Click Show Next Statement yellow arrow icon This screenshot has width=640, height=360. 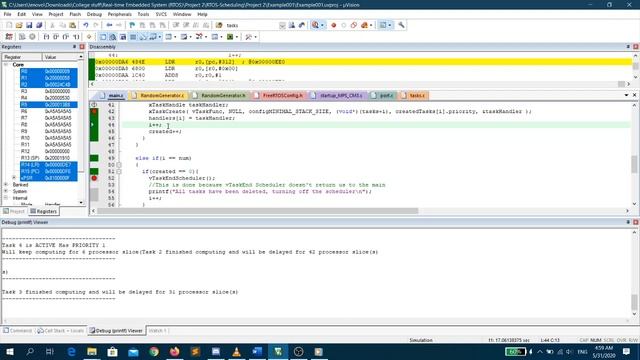point(89,37)
